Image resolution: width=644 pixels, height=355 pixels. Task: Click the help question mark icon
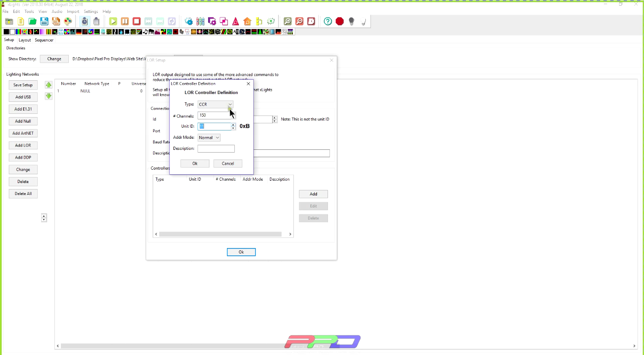coord(328,21)
